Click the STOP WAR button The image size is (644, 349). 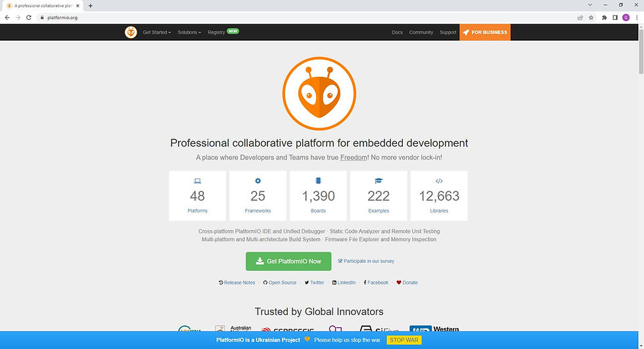pyautogui.click(x=404, y=340)
